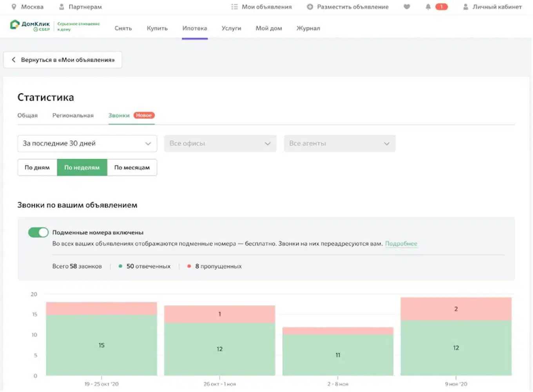This screenshot has width=533, height=392.
Task: Click the list icon beside Мои объявления
Action: tap(234, 7)
